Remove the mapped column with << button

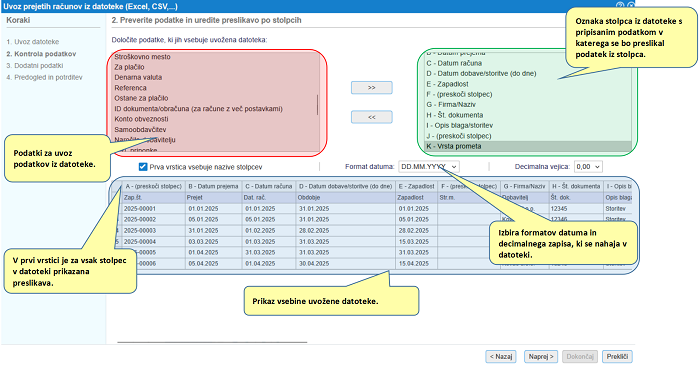(x=371, y=117)
